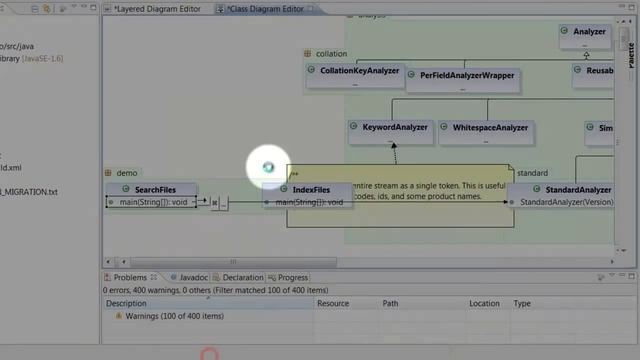The image size is (640, 360).
Task: Select main(String[]): void in IndexFiles
Action: click(307, 202)
